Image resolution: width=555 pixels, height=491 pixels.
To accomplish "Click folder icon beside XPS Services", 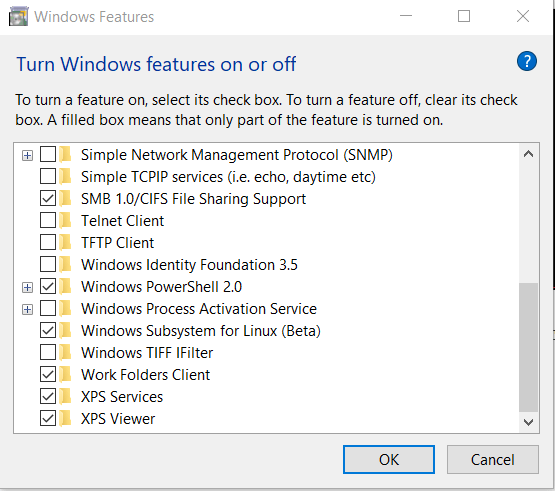I will coord(65,396).
